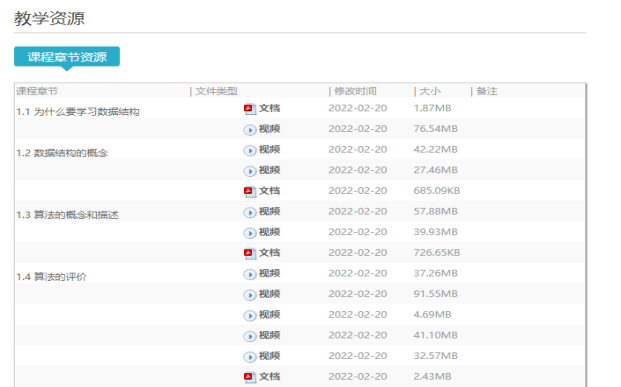Image resolution: width=621 pixels, height=387 pixels.
Task: Play the 42.22MB video icon
Action: pyautogui.click(x=250, y=150)
